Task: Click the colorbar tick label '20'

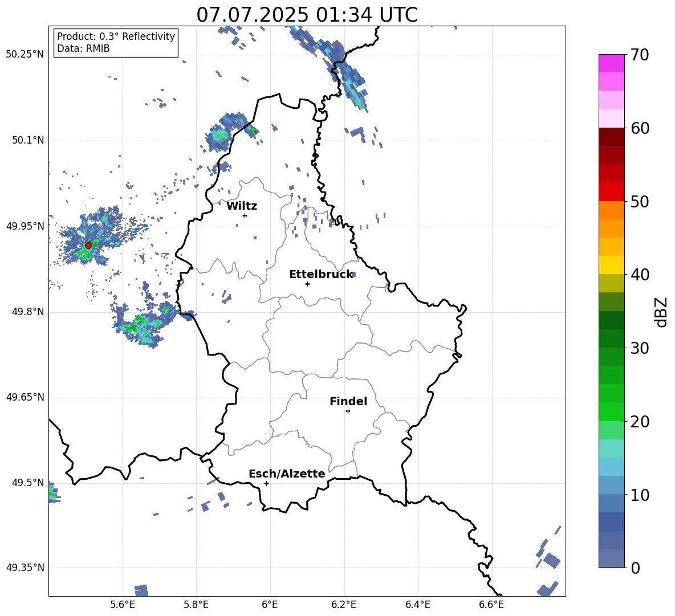Action: [x=640, y=422]
